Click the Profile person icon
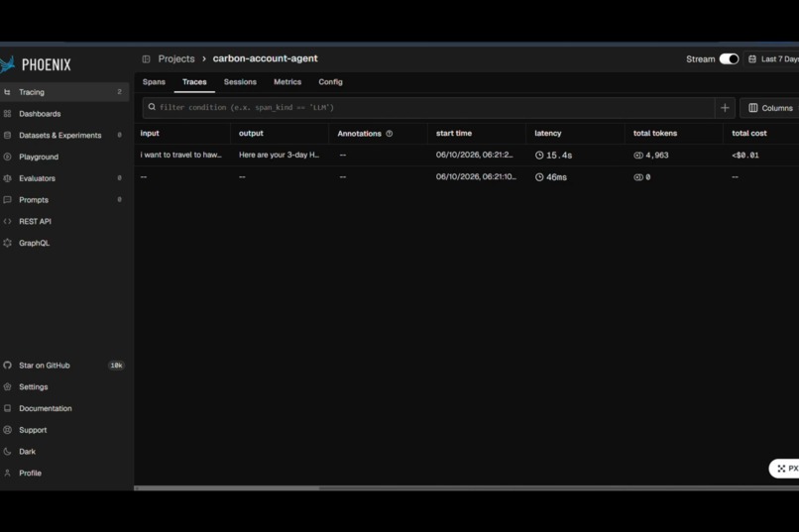The height and width of the screenshot is (532, 799). [7, 473]
